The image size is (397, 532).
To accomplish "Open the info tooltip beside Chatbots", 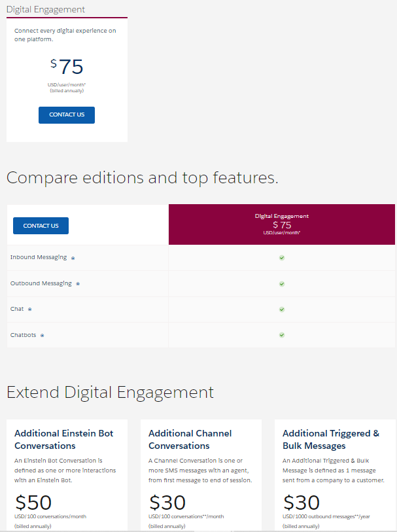I will 42,336.
